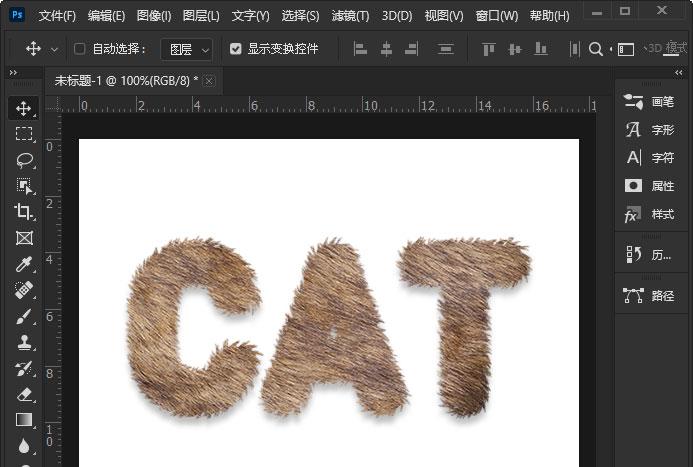This screenshot has width=693, height=467.
Task: Expand the Move tool preset picker arrow
Action: (x=54, y=49)
